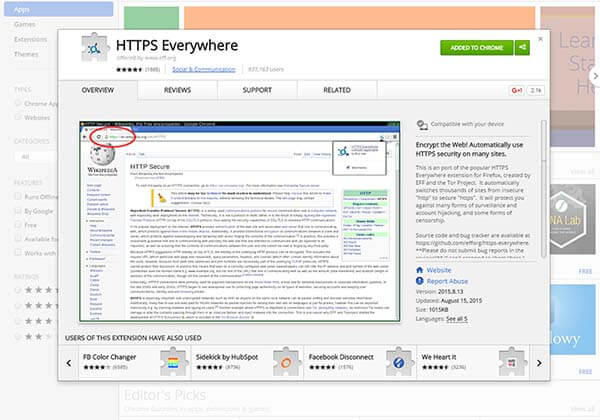Close the extension details dialog
600x420 pixels.
540,30
